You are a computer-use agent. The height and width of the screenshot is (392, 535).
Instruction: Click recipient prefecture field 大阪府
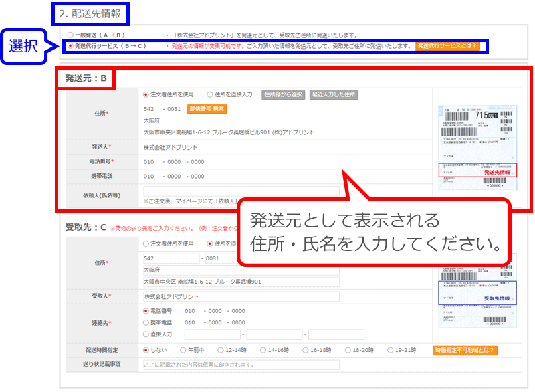tap(241, 270)
